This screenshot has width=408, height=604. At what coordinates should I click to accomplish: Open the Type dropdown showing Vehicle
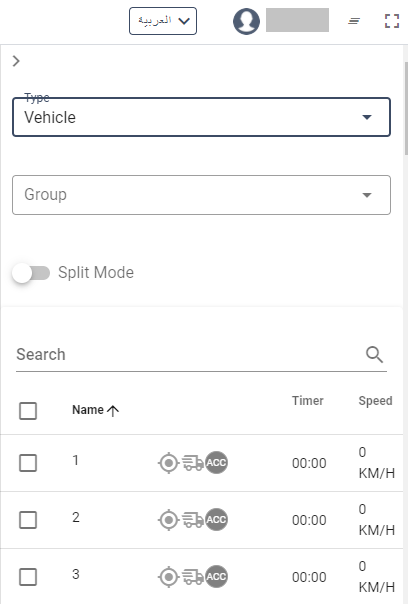tap(201, 117)
